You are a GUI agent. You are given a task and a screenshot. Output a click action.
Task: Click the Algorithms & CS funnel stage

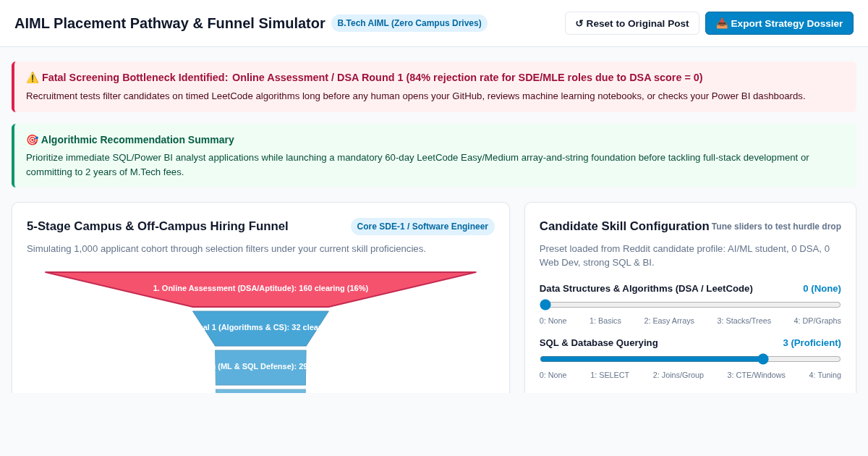(260, 328)
